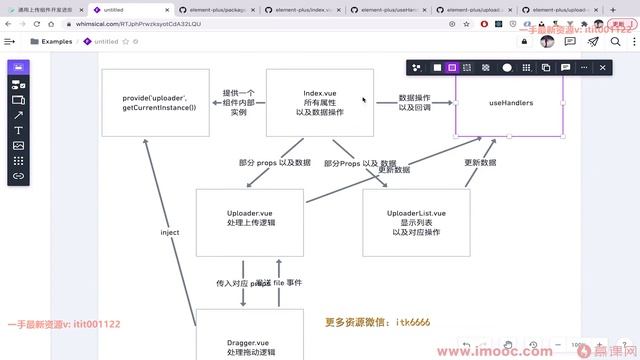Select the checklist card tool in left toolbar
The image size is (640, 360).
click(x=18, y=84)
